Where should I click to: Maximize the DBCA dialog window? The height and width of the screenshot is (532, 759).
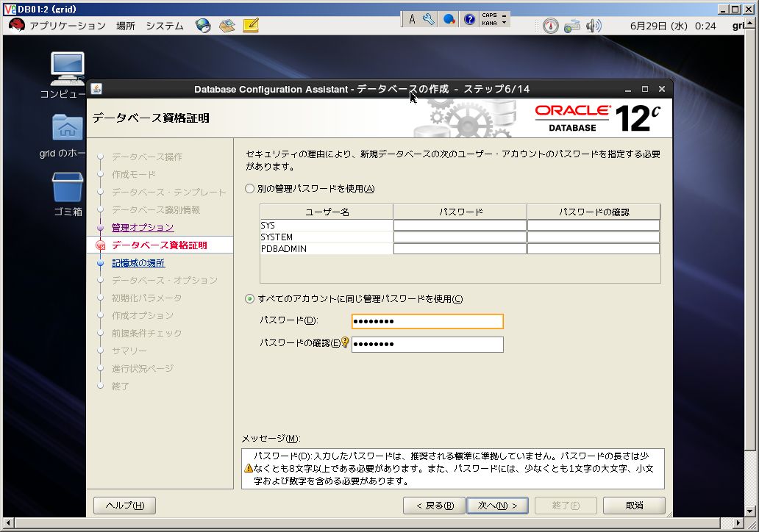(645, 89)
